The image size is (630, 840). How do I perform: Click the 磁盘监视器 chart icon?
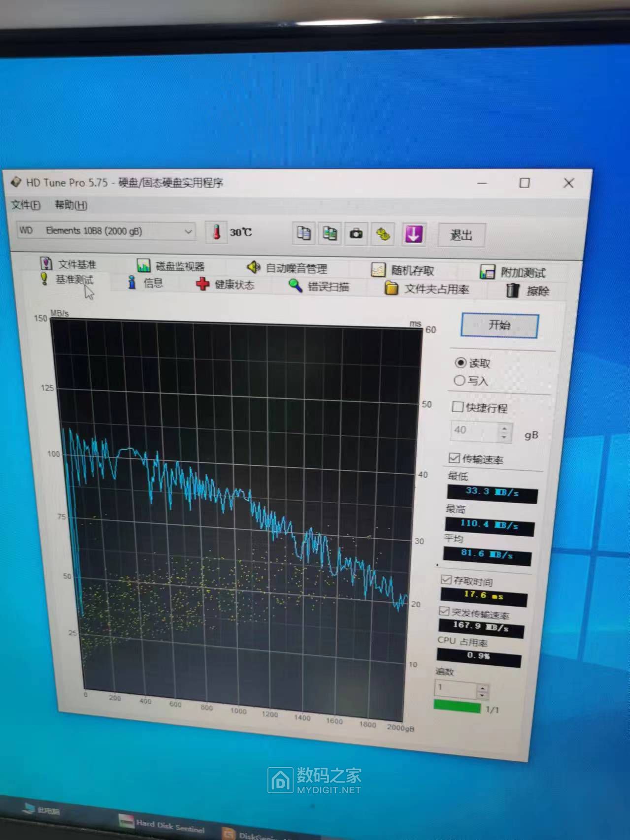click(x=143, y=266)
